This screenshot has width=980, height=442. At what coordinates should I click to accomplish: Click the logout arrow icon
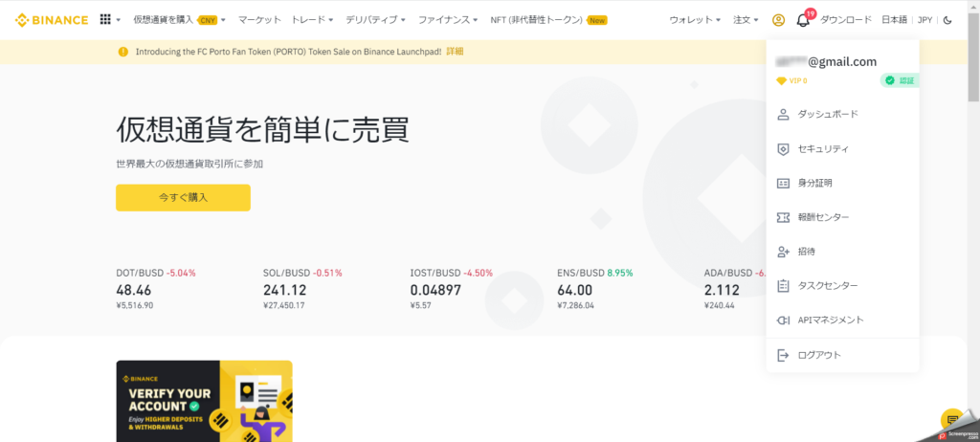(783, 355)
